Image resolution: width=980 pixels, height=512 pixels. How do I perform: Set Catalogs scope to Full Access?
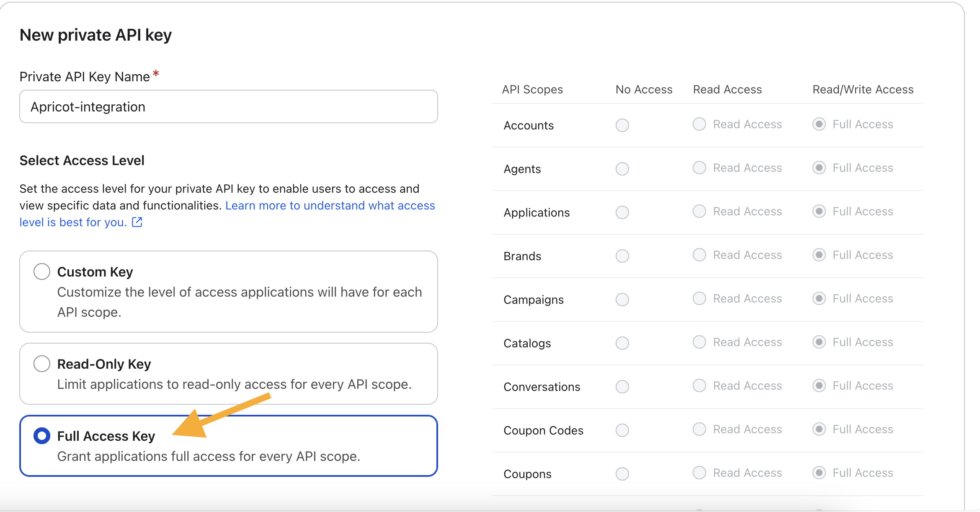click(x=819, y=342)
